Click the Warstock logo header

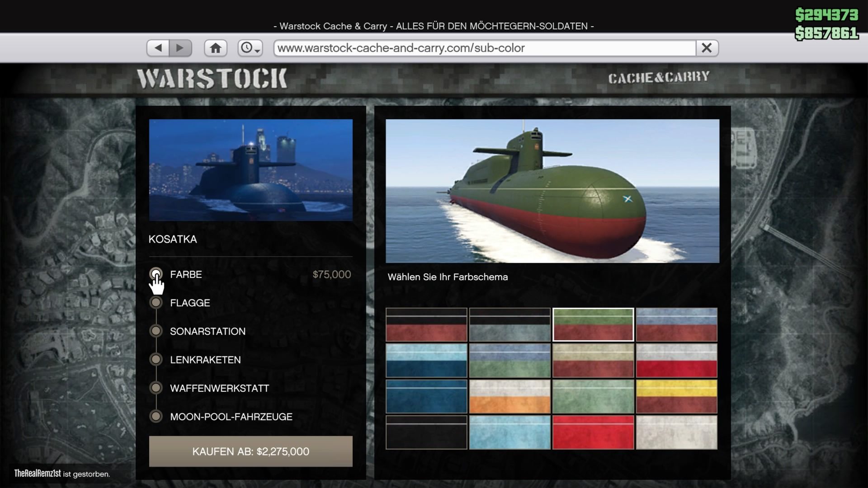coord(212,79)
